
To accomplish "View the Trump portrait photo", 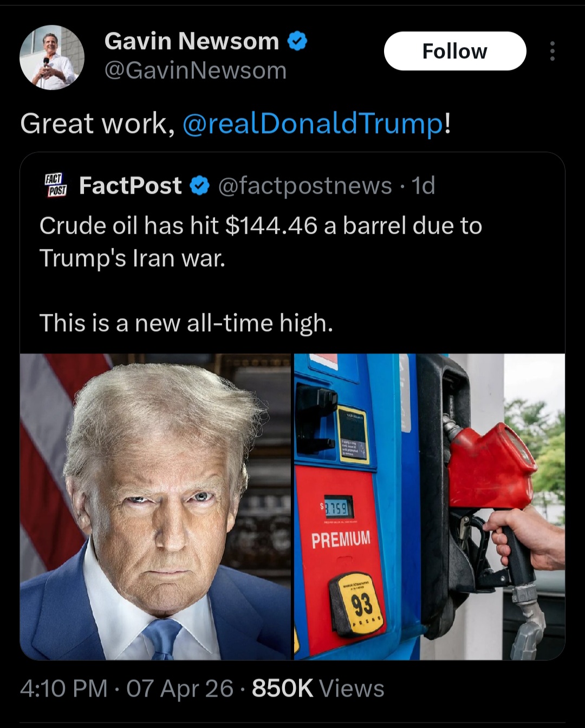I will (x=155, y=507).
